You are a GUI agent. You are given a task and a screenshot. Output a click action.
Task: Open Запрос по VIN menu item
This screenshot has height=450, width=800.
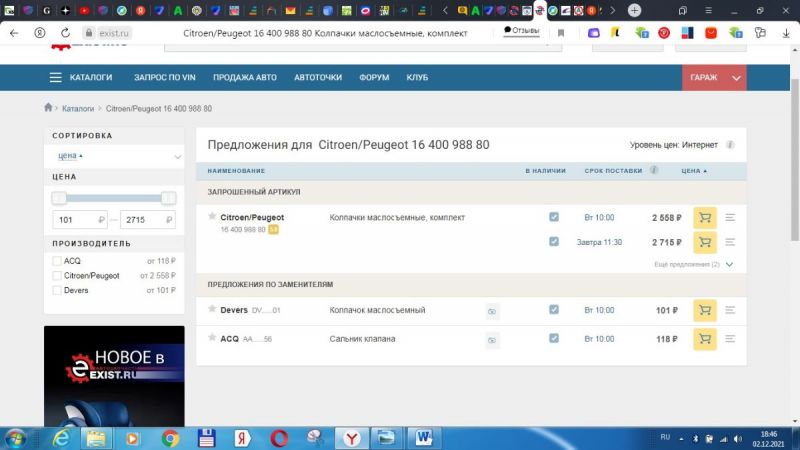pyautogui.click(x=164, y=78)
